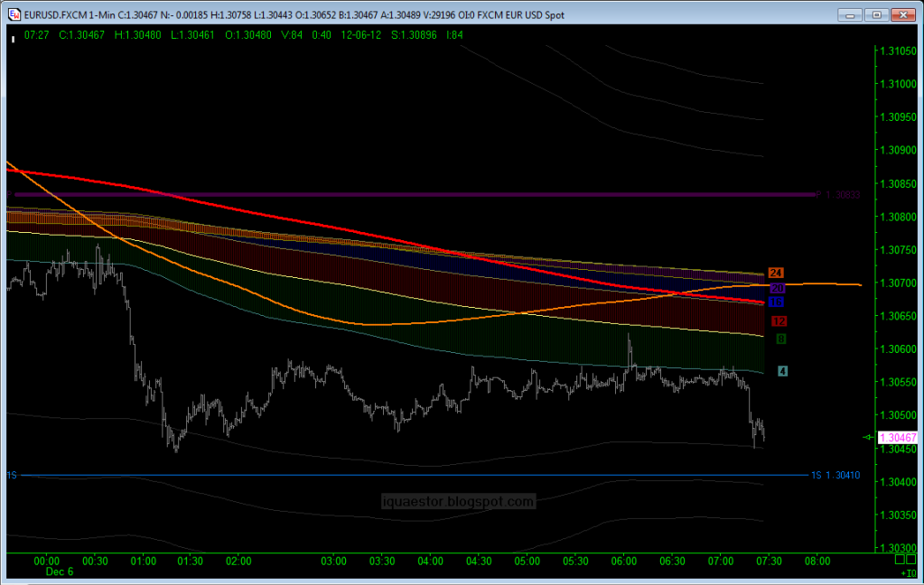Close the EURUSD.FXCM chart window
The width and height of the screenshot is (924, 585).
(902, 15)
